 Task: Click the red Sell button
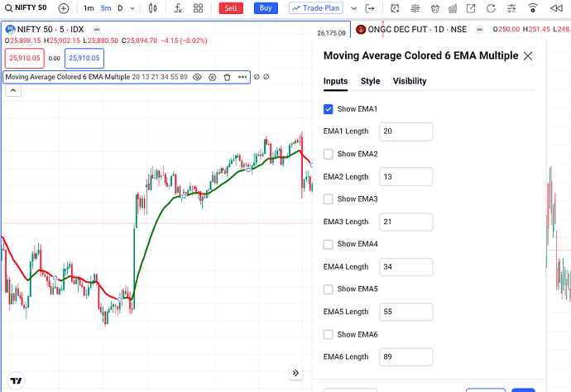[x=231, y=8]
